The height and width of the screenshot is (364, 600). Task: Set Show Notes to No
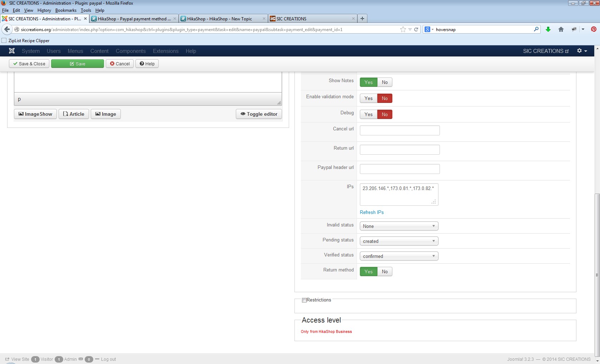tap(385, 82)
